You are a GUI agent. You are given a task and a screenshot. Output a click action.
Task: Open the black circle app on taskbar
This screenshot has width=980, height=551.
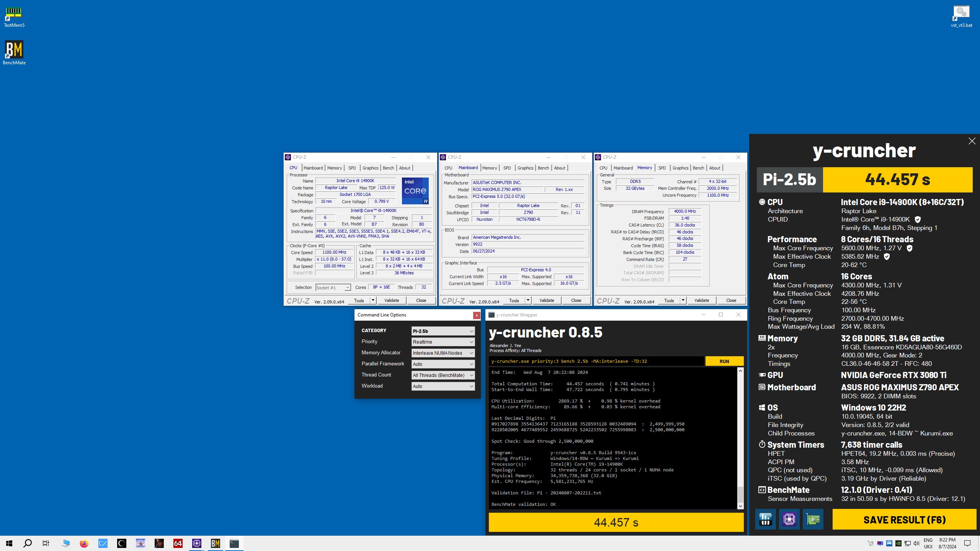click(121, 543)
